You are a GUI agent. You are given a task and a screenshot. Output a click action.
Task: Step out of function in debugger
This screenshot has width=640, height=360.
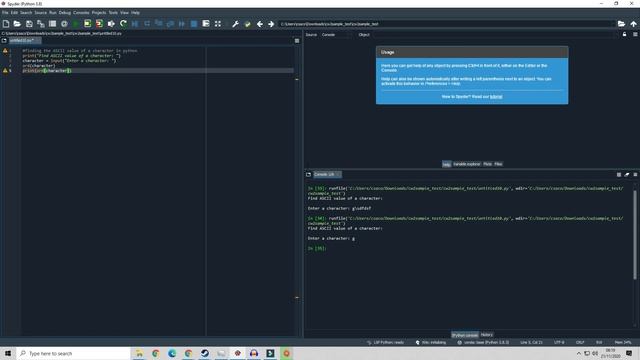[170, 24]
